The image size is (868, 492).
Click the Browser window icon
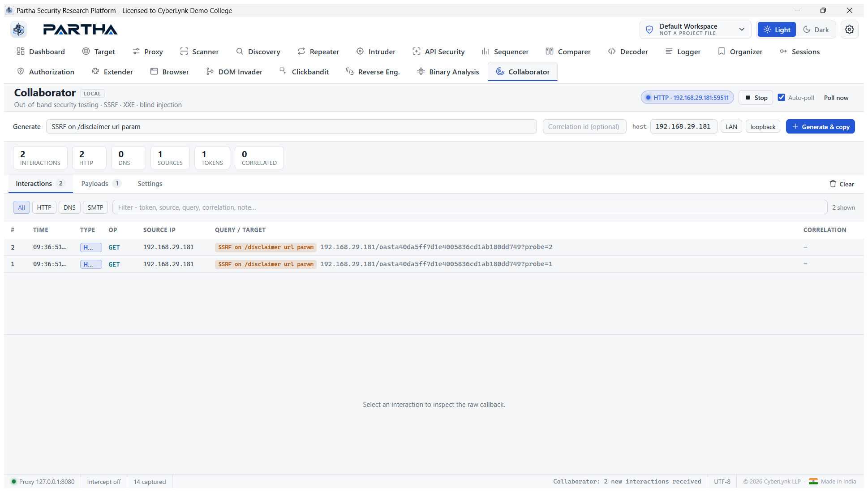pyautogui.click(x=154, y=72)
